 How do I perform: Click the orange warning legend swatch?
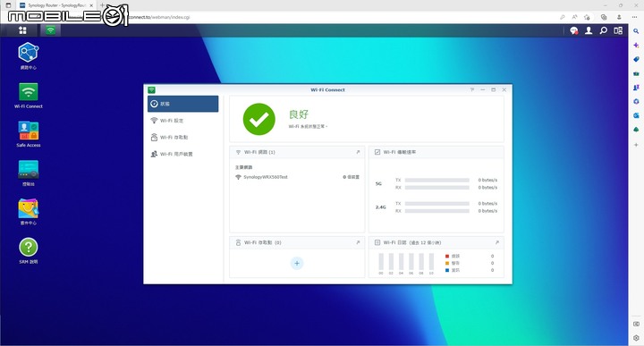coord(447,263)
